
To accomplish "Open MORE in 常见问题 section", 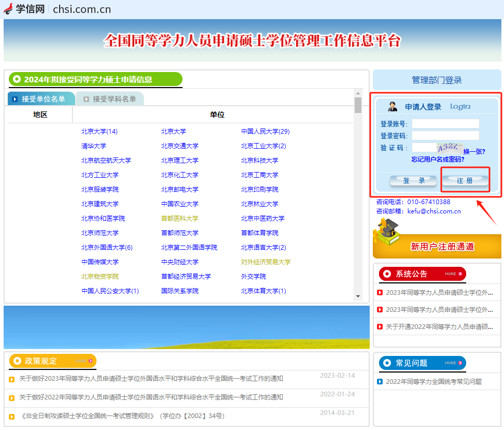I will [453, 363].
